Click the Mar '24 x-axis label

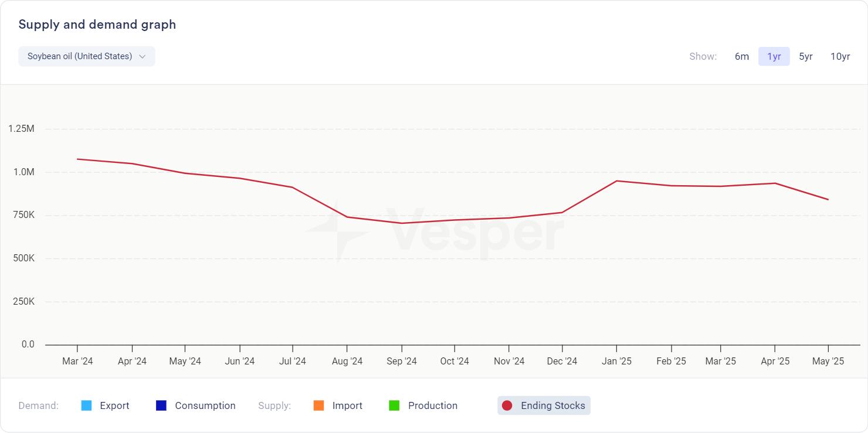pyautogui.click(x=77, y=361)
